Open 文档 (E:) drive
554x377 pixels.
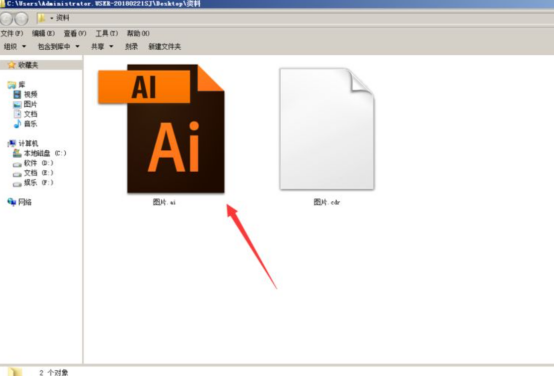[x=39, y=173]
